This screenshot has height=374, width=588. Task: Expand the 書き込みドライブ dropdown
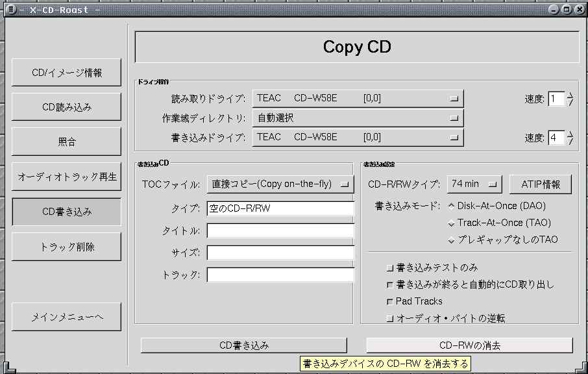point(358,138)
